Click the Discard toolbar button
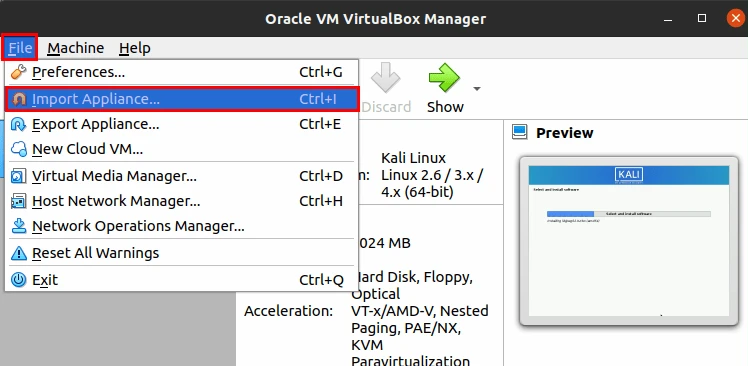Image resolution: width=749 pixels, height=366 pixels. pos(386,88)
